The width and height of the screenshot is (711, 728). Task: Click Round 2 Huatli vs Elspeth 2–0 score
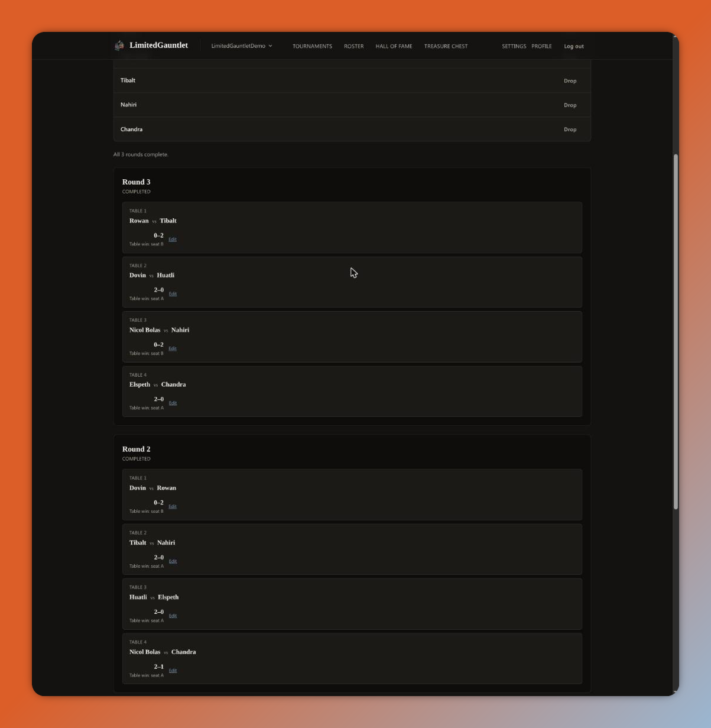click(x=159, y=612)
